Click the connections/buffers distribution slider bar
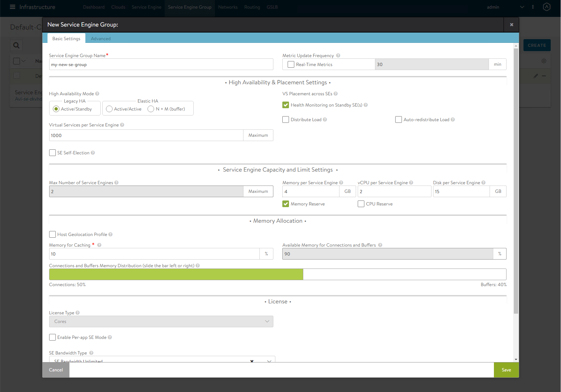The height and width of the screenshot is (392, 561). click(x=278, y=274)
